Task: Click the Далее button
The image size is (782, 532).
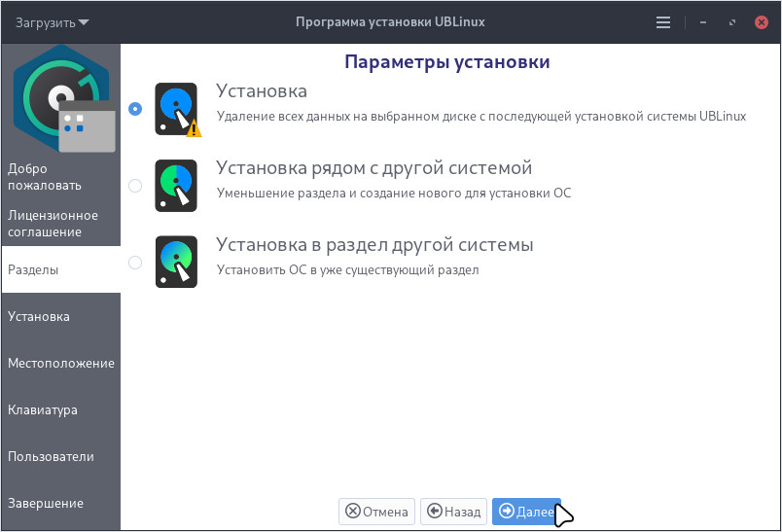Action: tap(526, 512)
